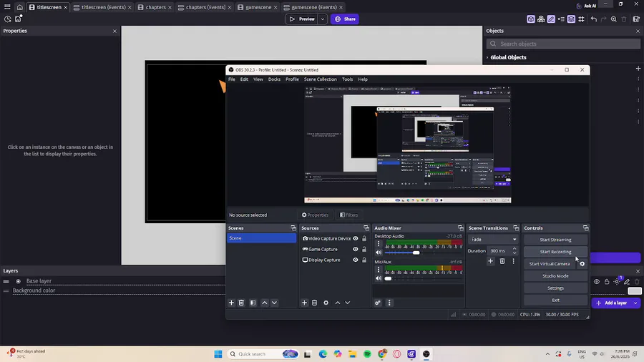The height and width of the screenshot is (362, 644).
Task: Mute Mic/Aux speaker icon
Action: point(379,278)
